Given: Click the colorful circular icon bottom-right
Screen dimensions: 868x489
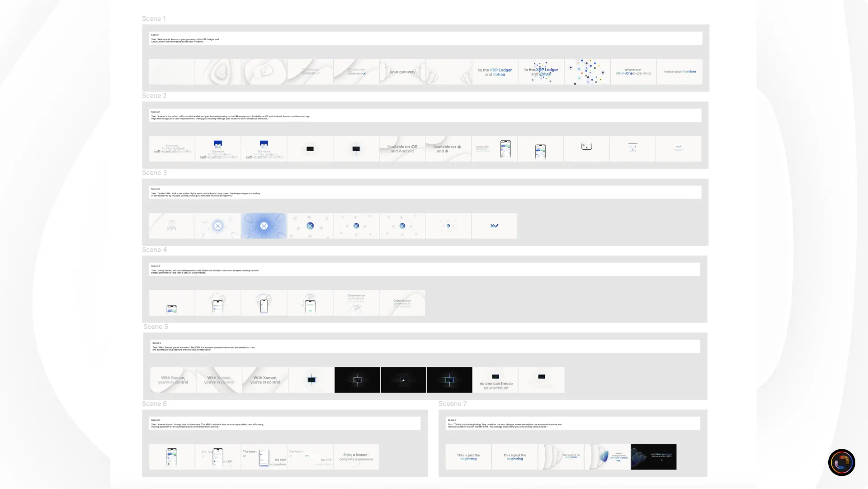Looking at the screenshot, I should (841, 462).
